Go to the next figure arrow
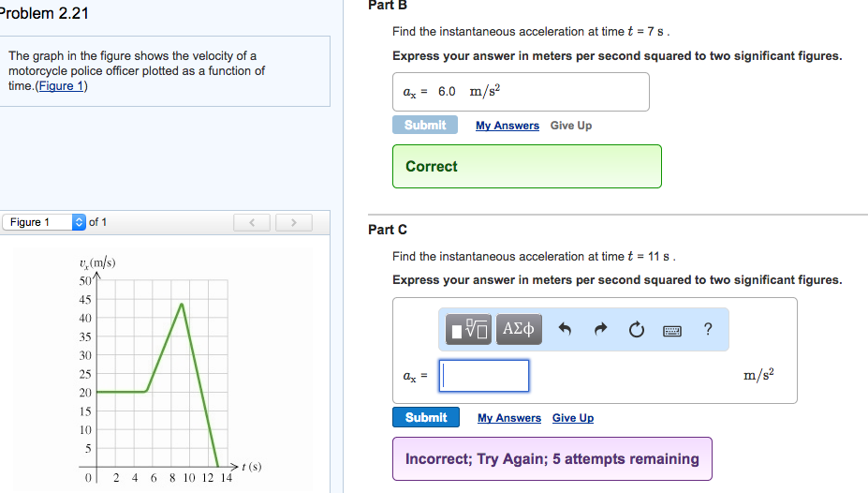Viewport: 868px width, 493px height. (x=293, y=222)
